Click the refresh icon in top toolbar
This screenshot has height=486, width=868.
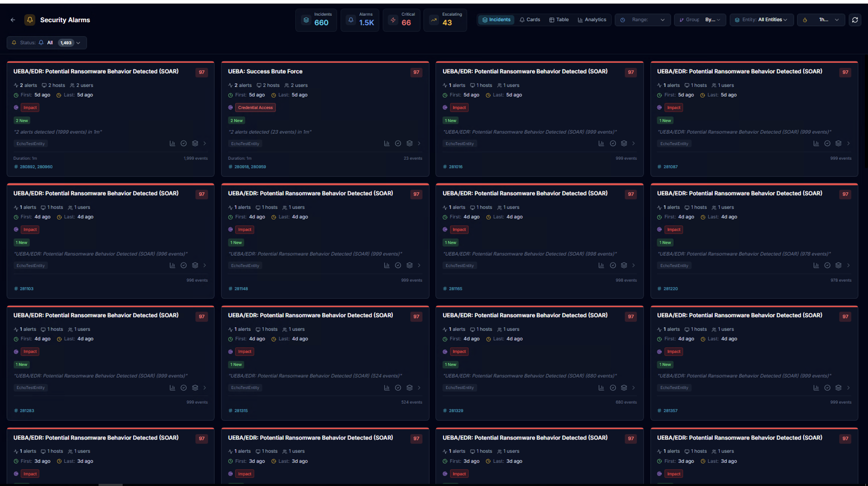(855, 20)
